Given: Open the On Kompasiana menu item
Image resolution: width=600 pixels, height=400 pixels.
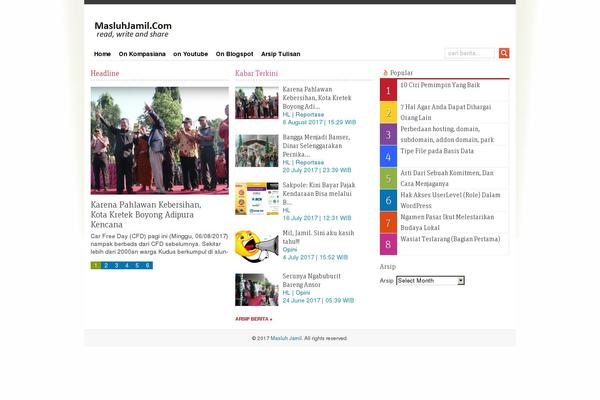Looking at the screenshot, I should 142,54.
